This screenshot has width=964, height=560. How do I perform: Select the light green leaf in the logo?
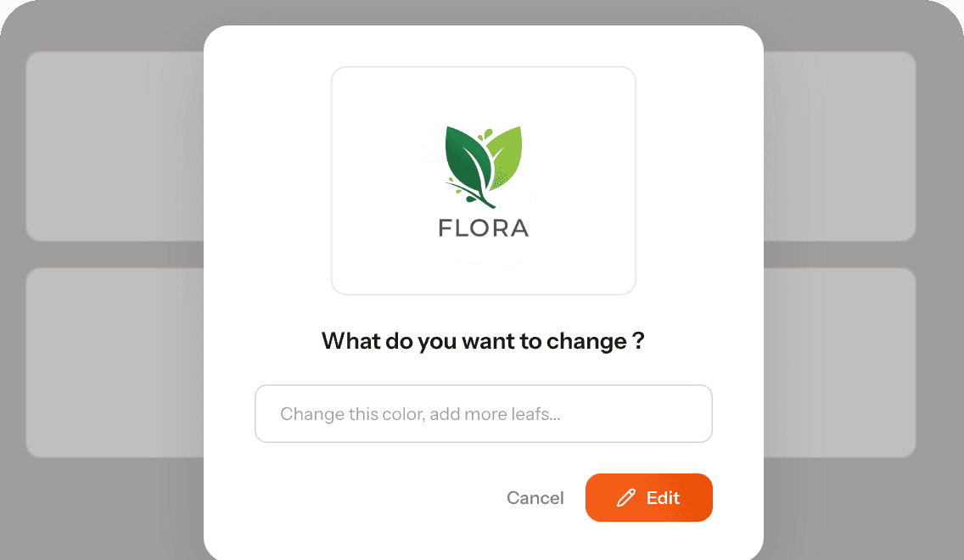click(x=507, y=153)
